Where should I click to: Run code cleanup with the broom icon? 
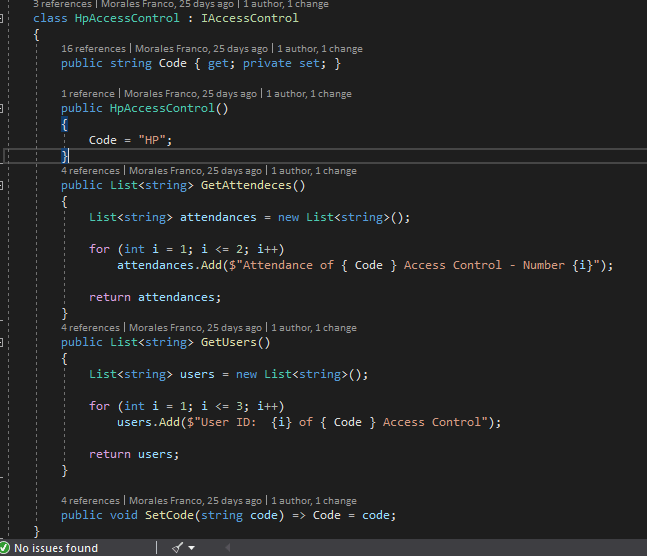177,548
